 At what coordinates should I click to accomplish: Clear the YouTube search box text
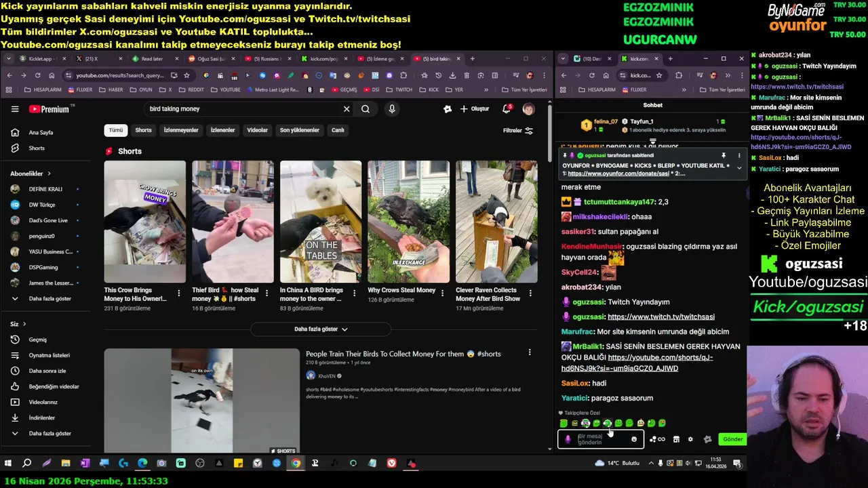(347, 109)
